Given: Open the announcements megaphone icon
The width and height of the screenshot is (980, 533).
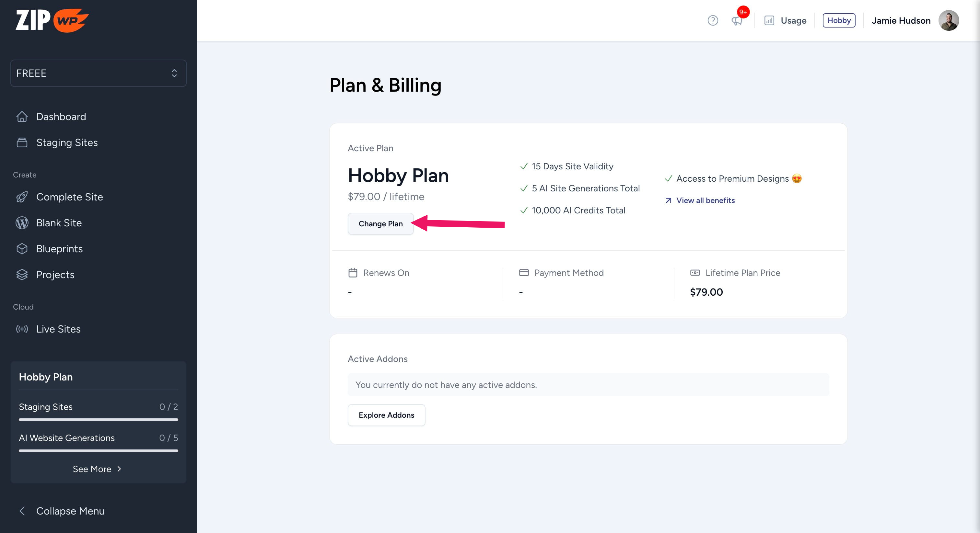Looking at the screenshot, I should [x=737, y=20].
